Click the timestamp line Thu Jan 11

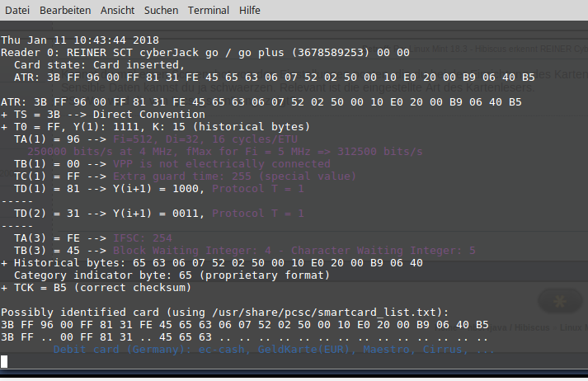coord(75,40)
